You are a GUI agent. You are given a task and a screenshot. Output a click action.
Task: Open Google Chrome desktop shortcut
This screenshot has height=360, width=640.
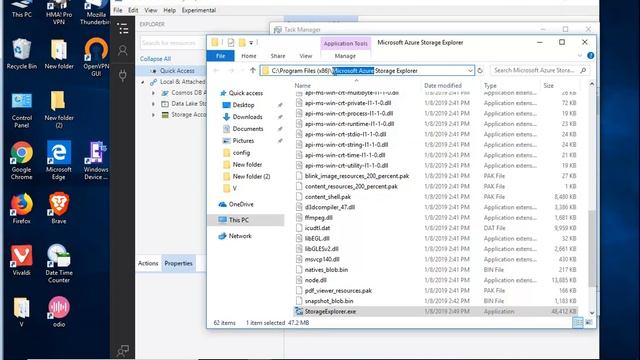pyautogui.click(x=22, y=161)
